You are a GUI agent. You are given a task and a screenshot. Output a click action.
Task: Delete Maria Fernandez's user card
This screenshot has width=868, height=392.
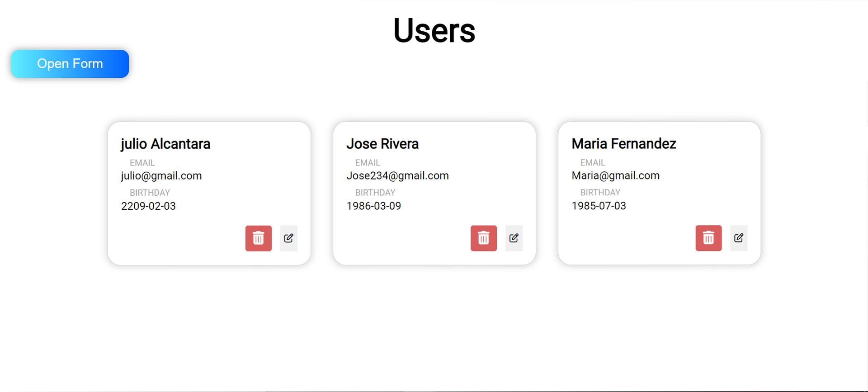pos(708,238)
